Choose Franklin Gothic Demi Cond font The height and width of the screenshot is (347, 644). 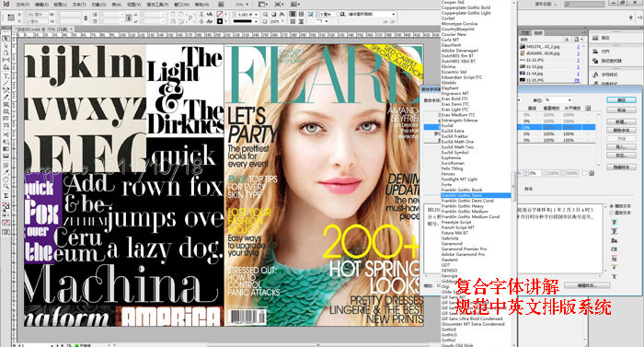[467, 201]
